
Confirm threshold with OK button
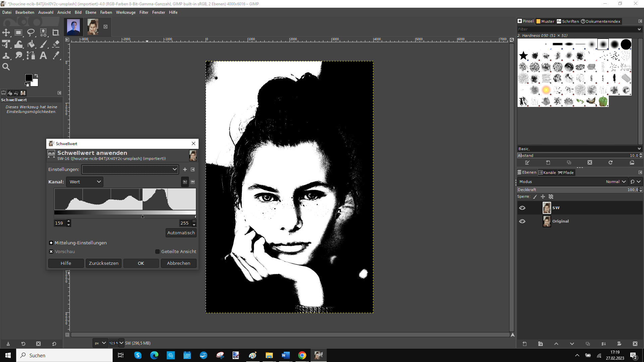(x=141, y=263)
